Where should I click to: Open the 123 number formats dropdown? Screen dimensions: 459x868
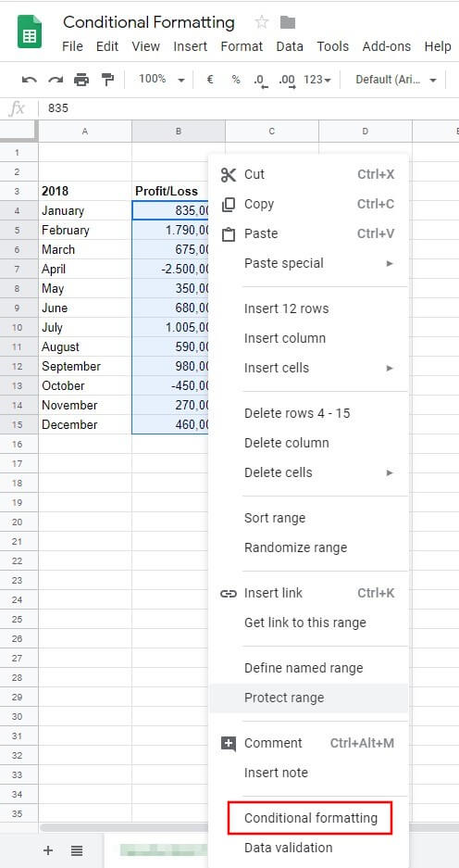pyautogui.click(x=317, y=80)
